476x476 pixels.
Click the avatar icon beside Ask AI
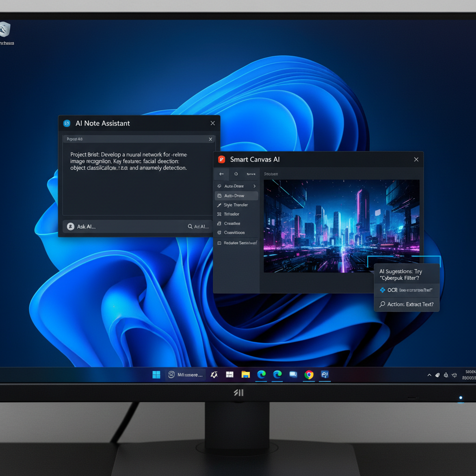point(71,226)
